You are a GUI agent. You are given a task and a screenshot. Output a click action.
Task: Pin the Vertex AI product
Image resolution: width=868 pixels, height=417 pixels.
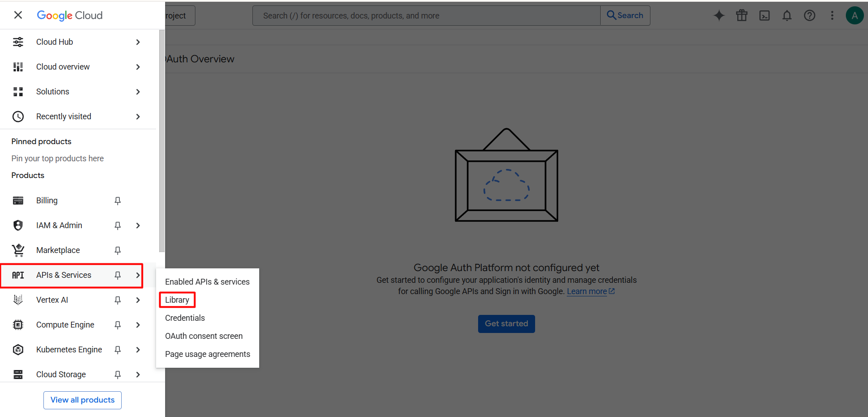118,300
